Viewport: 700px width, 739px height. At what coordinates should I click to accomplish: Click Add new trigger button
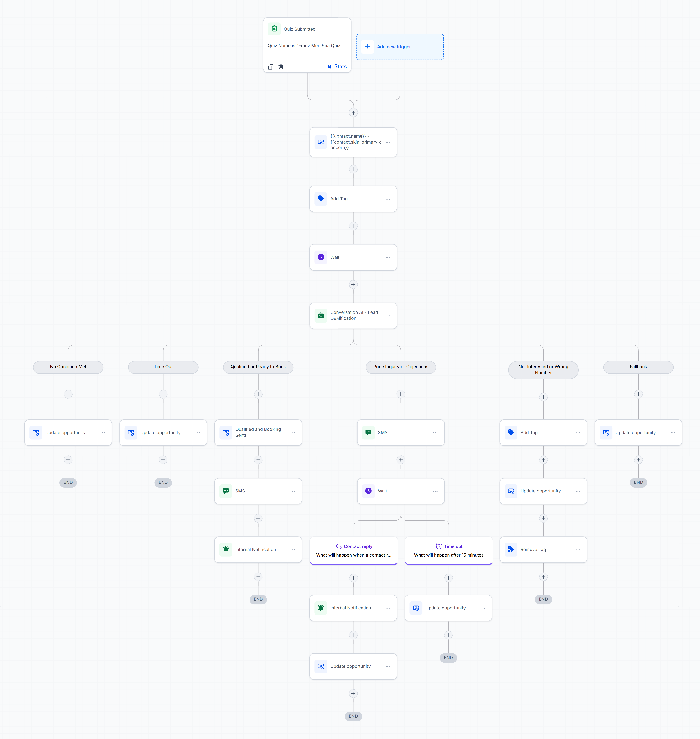point(400,47)
